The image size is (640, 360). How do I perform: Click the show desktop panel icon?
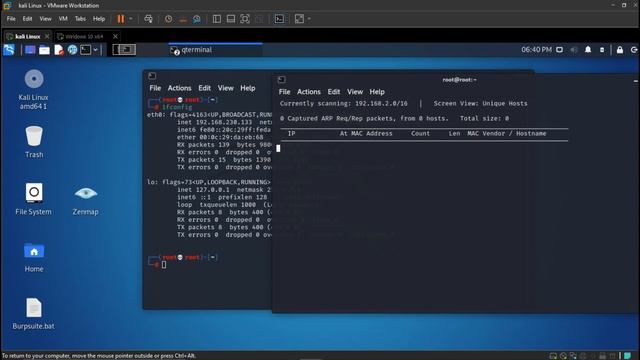(30, 50)
